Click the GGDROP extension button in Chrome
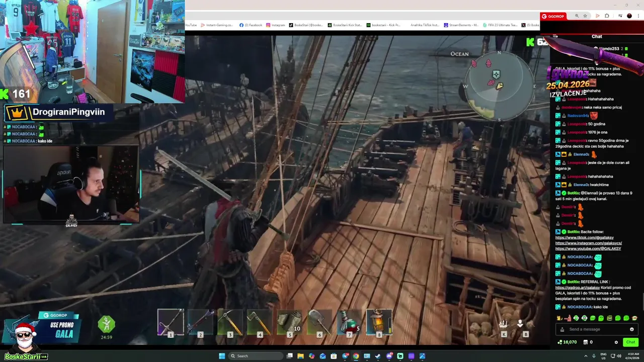 click(553, 16)
